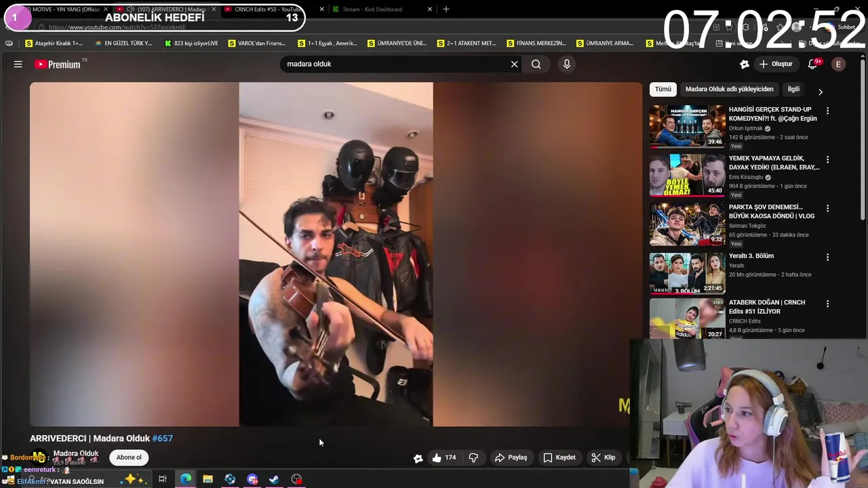Open options for 'ATABERK DOĞAN' video

[x=827, y=304]
